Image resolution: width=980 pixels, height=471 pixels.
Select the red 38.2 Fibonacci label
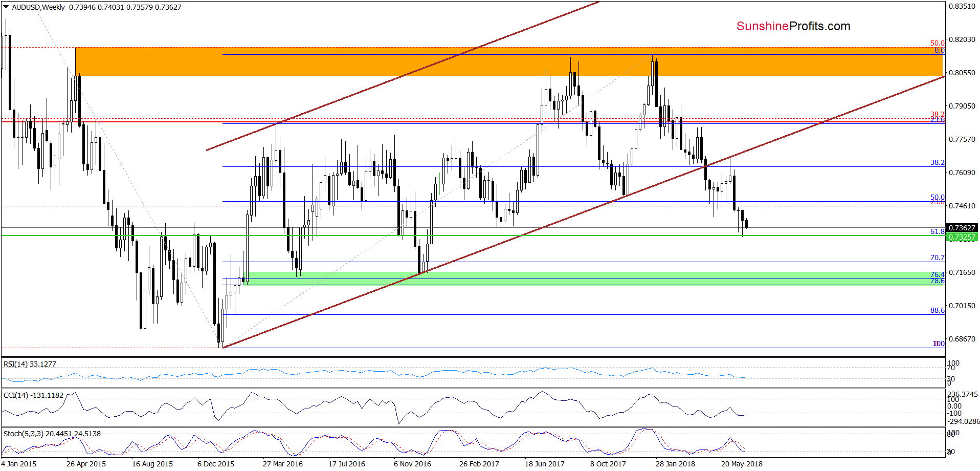(x=937, y=114)
